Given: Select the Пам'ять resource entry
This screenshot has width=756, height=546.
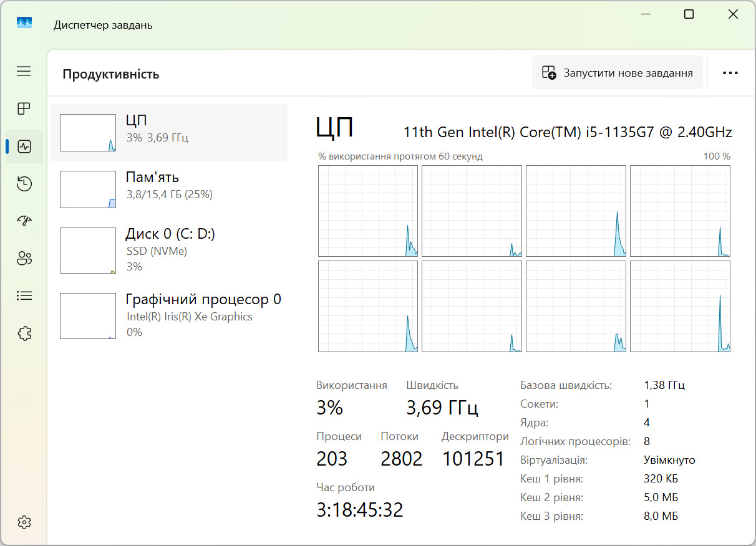Looking at the screenshot, I should tap(169, 189).
